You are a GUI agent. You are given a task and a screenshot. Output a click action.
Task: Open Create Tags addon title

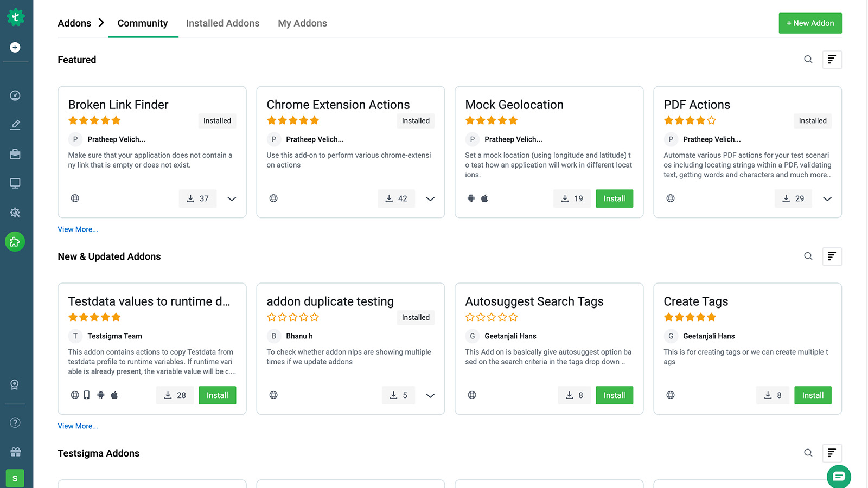coord(696,301)
